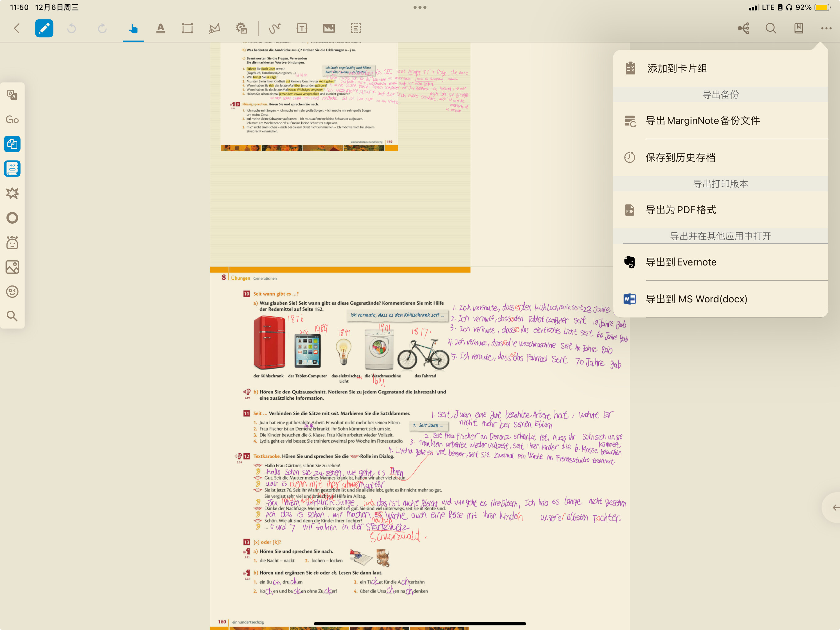This screenshot has width=840, height=630.
Task: Open the mindmap share icon
Action: [x=743, y=28]
